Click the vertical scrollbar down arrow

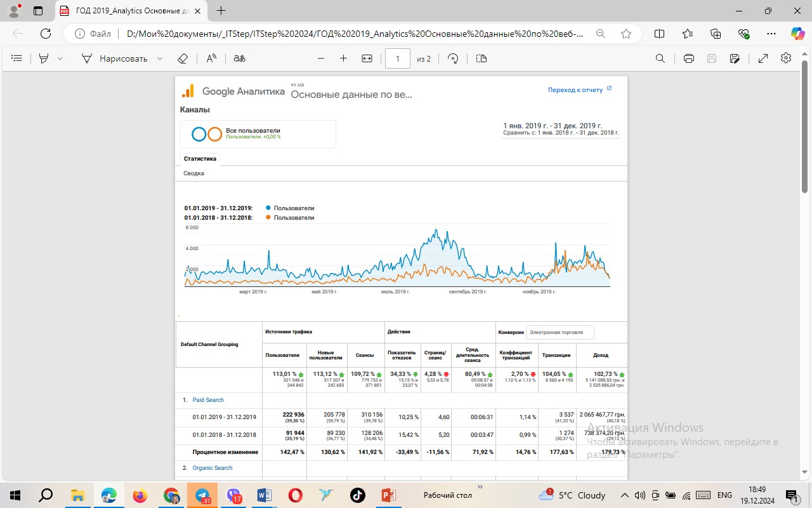(806, 472)
